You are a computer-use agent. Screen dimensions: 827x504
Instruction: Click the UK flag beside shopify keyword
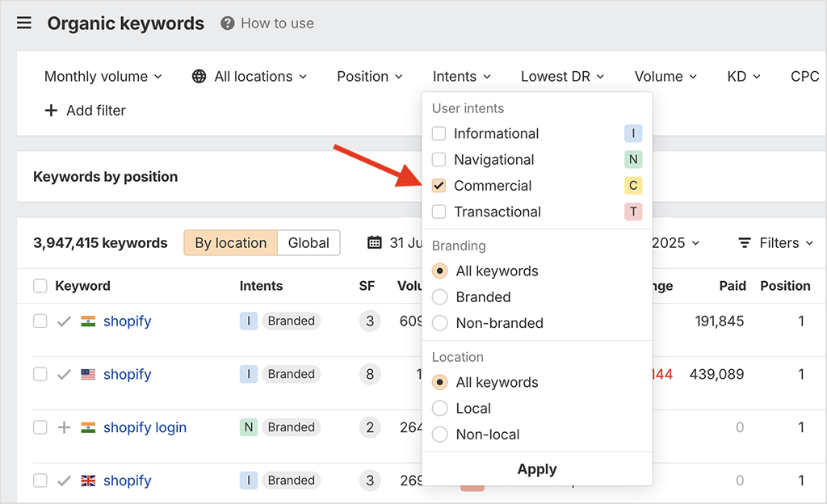(x=88, y=481)
